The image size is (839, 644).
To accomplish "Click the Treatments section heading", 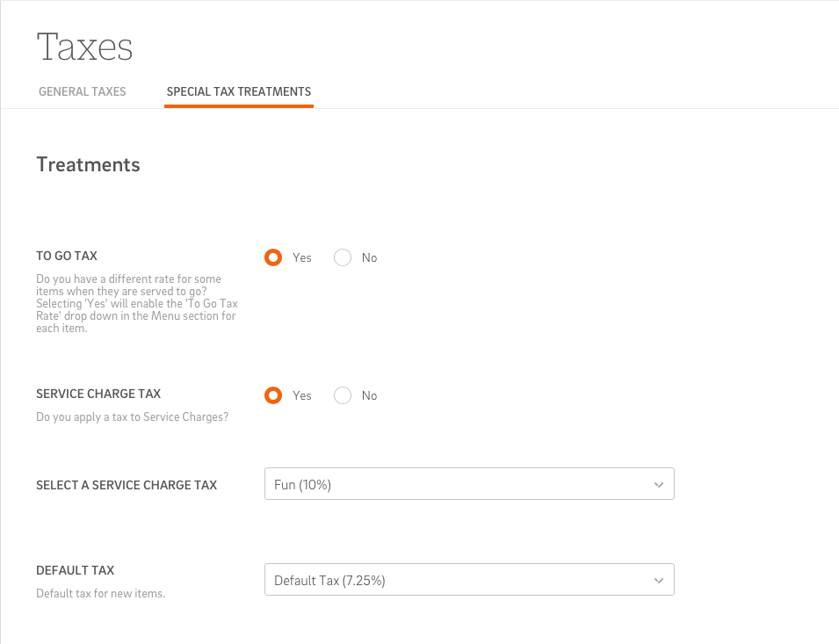I will click(88, 165).
